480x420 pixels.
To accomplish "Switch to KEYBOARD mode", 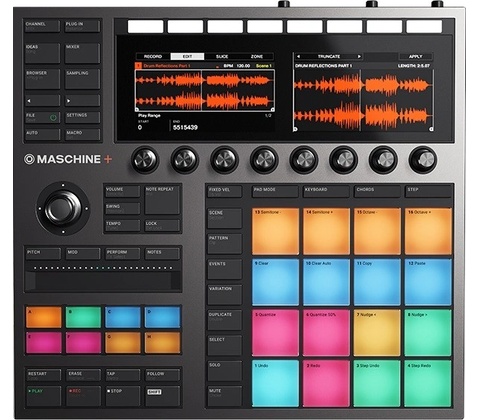I will point(326,192).
